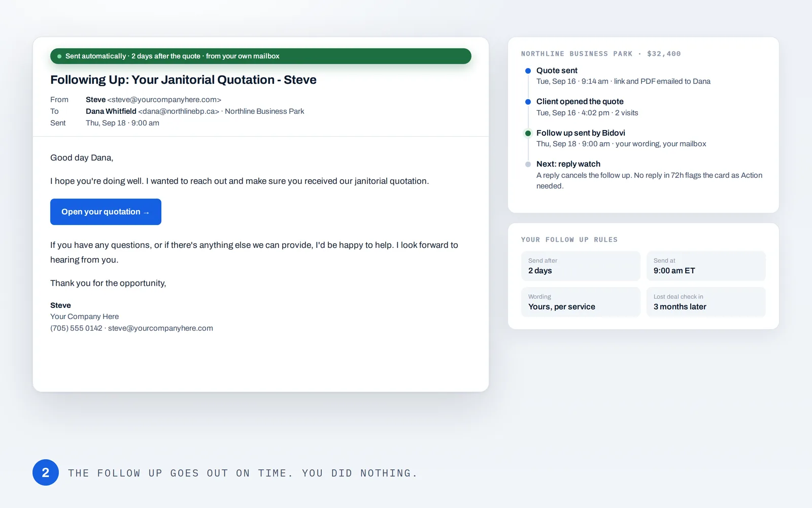Screen dimensions: 812x508
Task: Click the Tue, Sep 16 · 9:14 am detail line
Action: point(623,81)
